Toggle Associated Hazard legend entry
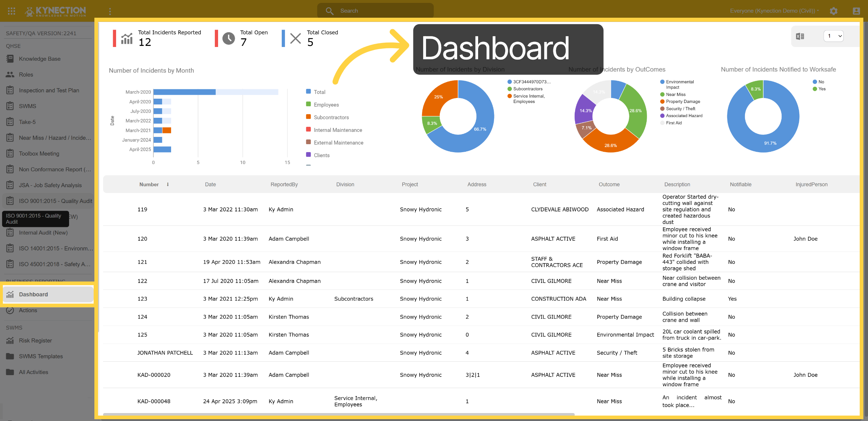The height and width of the screenshot is (421, 868). click(x=681, y=116)
